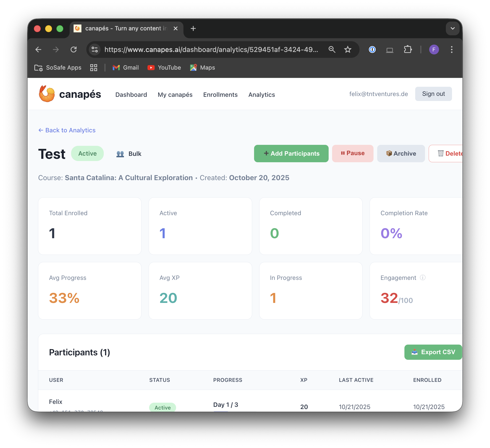Viewport: 490px width, 448px height.
Task: Click the Add Participants button
Action: click(291, 153)
